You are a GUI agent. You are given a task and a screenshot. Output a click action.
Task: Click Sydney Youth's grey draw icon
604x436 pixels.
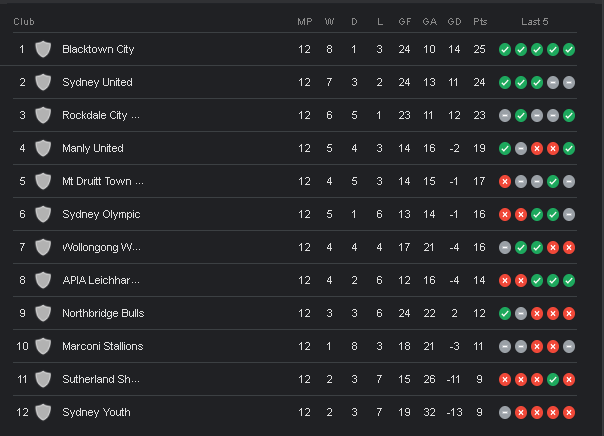pyautogui.click(x=505, y=413)
